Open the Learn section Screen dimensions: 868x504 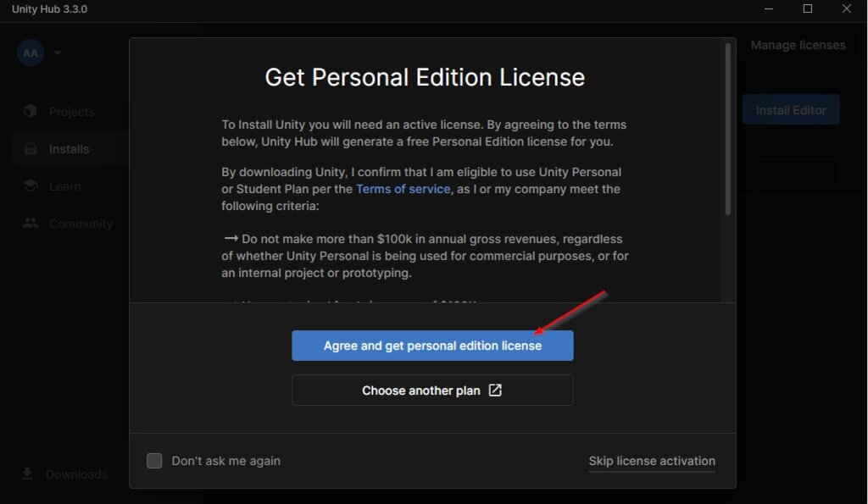point(66,186)
